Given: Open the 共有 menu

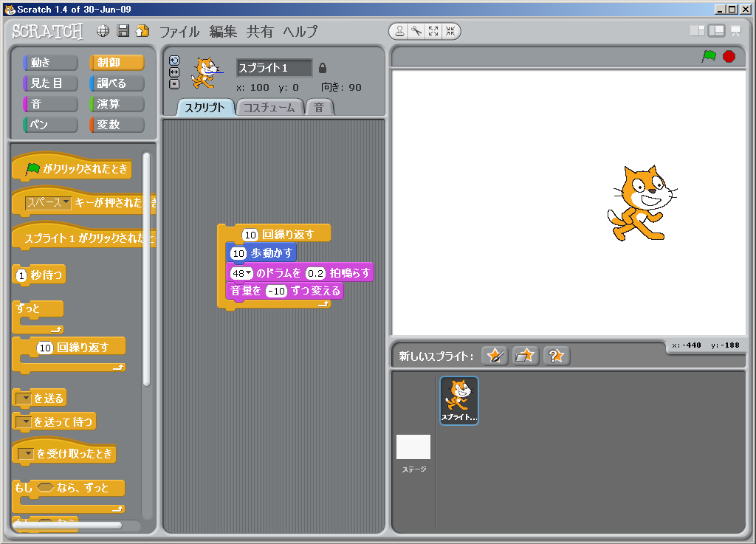Looking at the screenshot, I should click(x=260, y=32).
